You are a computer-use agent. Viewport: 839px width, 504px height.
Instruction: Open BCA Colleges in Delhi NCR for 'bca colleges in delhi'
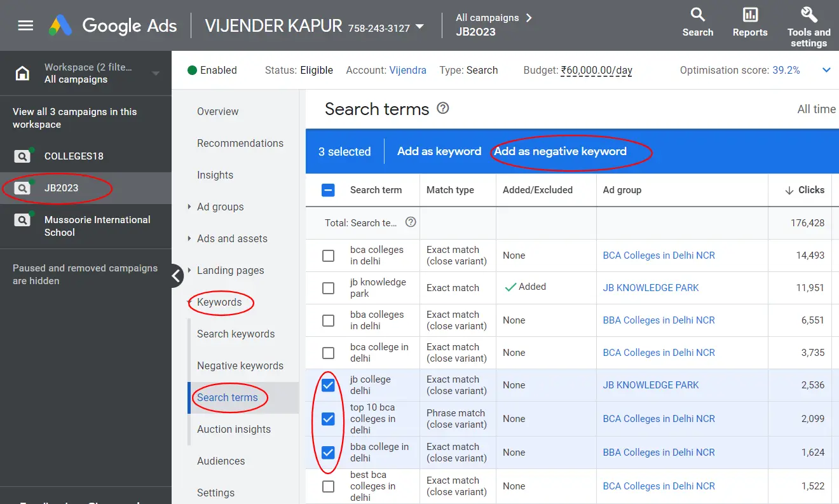point(659,255)
